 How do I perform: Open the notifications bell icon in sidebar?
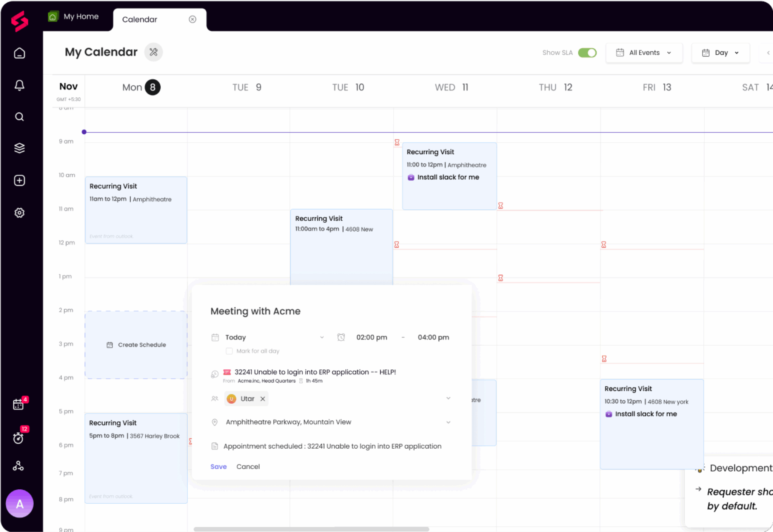pos(20,85)
